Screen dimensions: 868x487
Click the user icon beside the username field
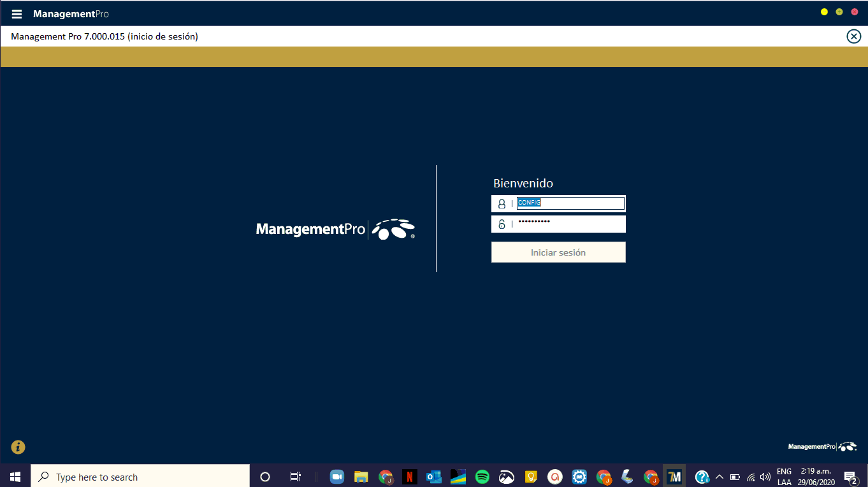[x=502, y=203]
